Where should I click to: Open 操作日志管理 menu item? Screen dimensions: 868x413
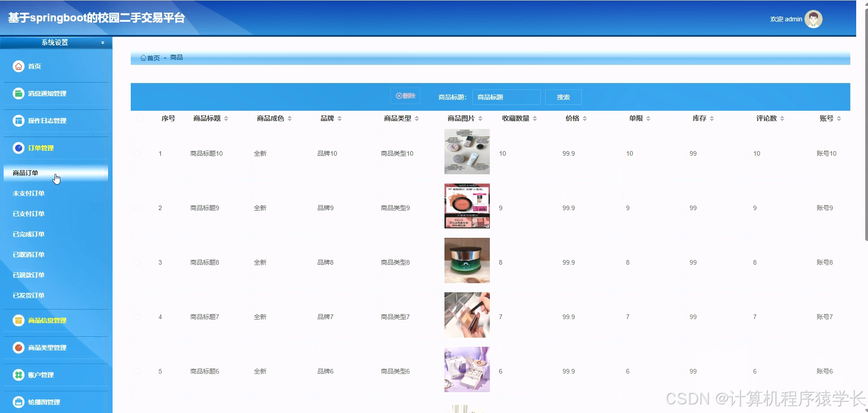[x=47, y=121]
